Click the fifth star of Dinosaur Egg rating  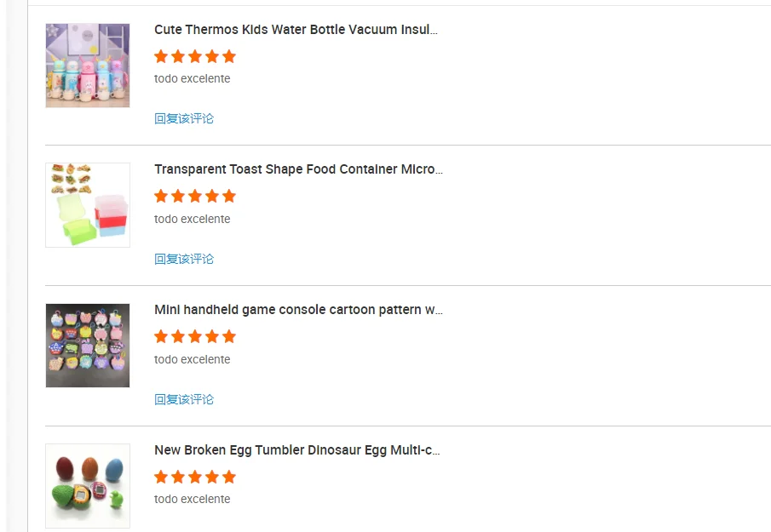point(228,477)
